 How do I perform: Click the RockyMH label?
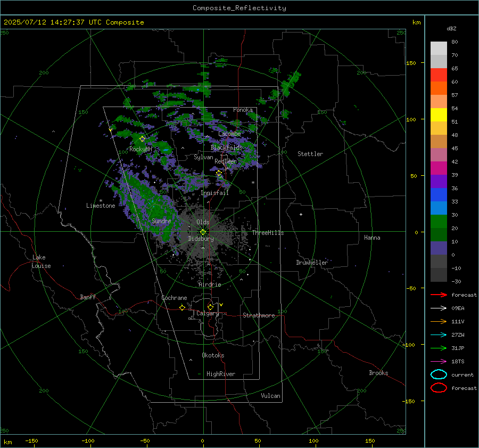[141, 149]
